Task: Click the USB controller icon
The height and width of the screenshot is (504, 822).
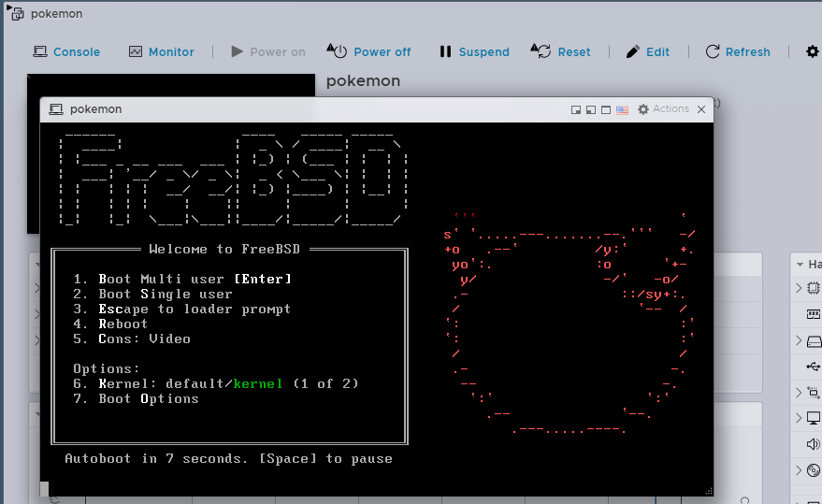Action: (814, 366)
